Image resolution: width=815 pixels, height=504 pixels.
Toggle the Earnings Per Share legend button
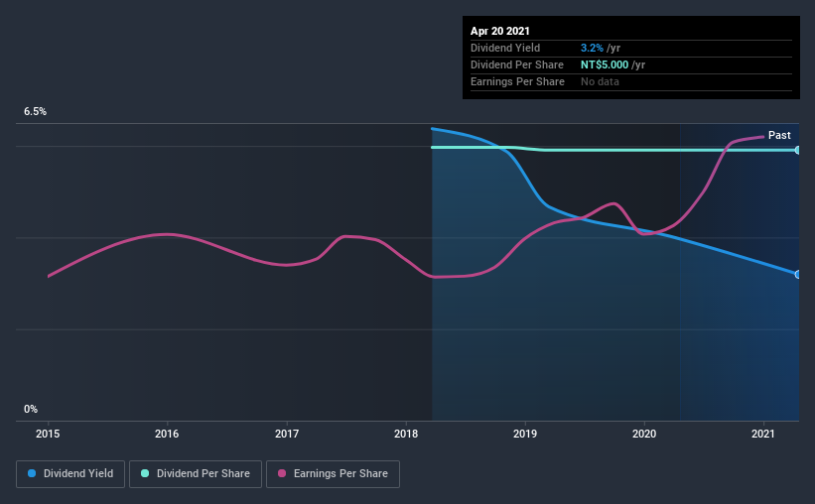[333, 474]
